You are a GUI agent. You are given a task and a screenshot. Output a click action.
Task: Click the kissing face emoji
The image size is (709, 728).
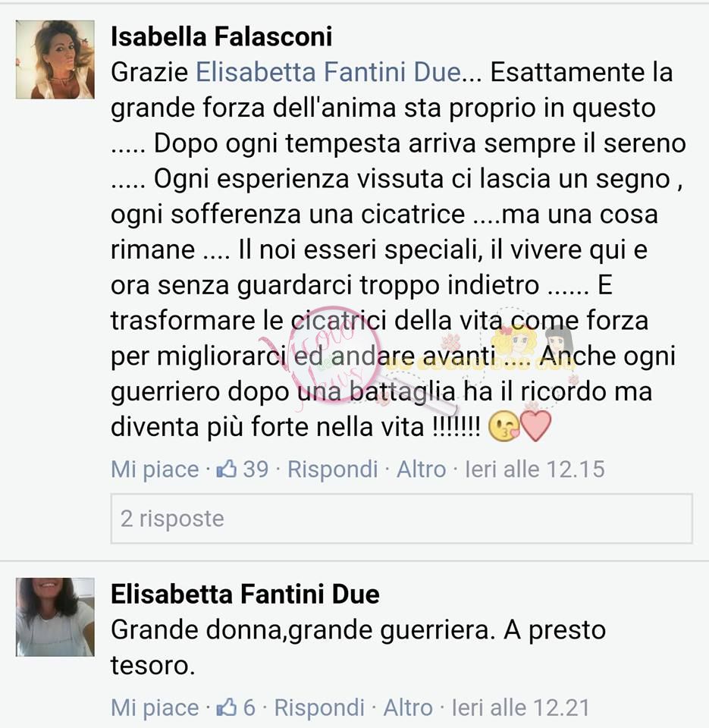coord(504,427)
